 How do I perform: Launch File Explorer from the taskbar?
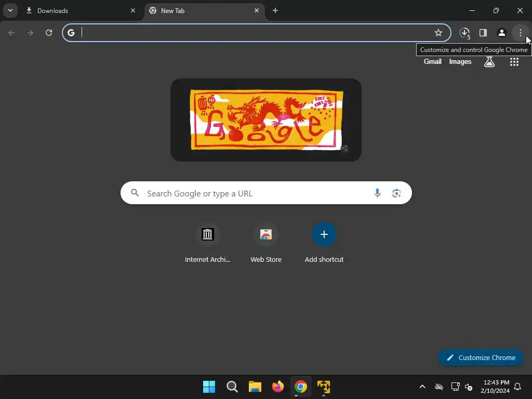[x=255, y=387]
